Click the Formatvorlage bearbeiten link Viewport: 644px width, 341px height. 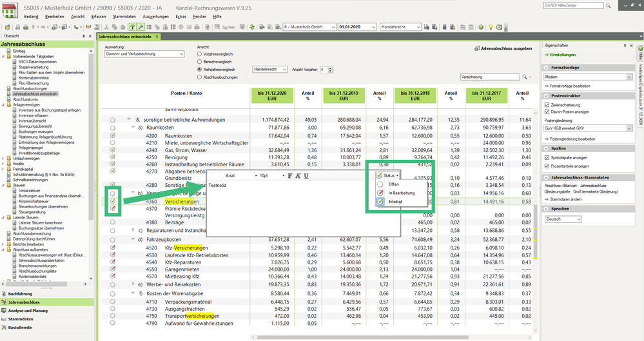pyautogui.click(x=567, y=86)
